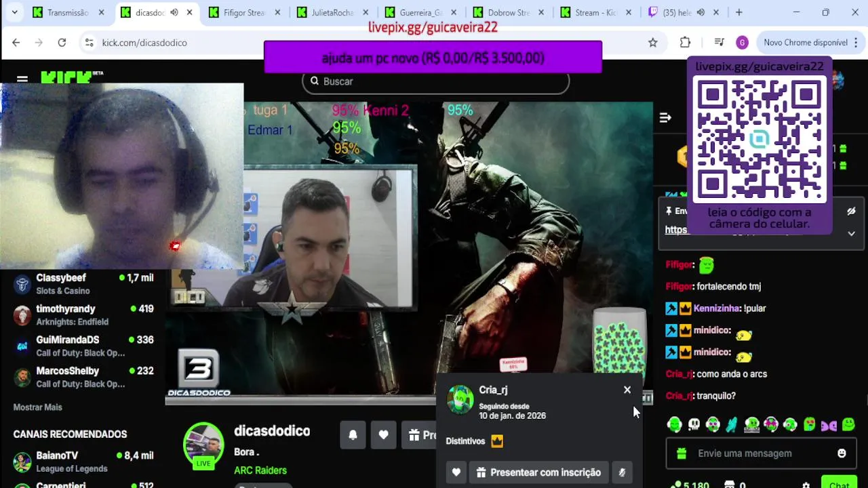This screenshot has width=868, height=488.
Task: Insert teal lightning emote
Action: pos(732,425)
